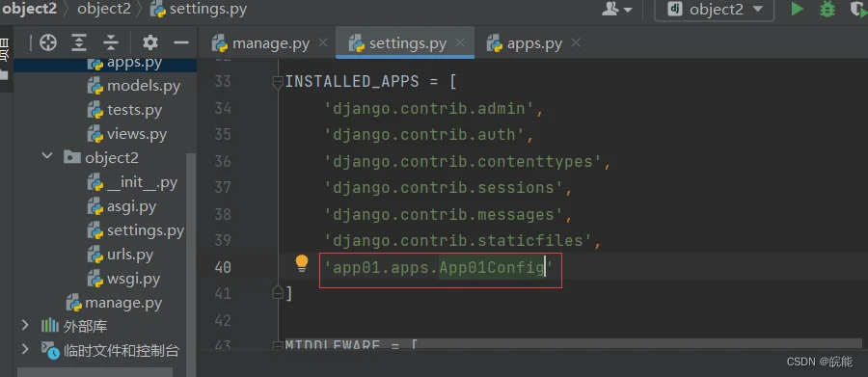Open manage.py in project tree

114,303
